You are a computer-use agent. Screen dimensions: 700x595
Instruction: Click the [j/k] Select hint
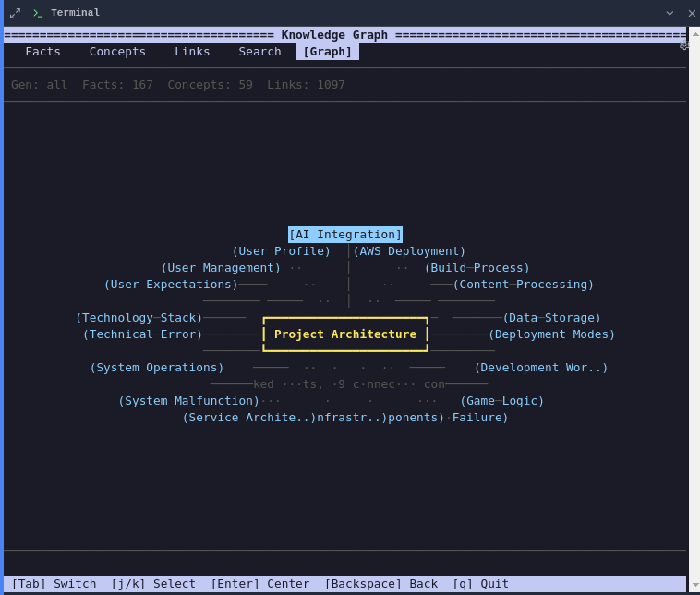[x=153, y=584]
